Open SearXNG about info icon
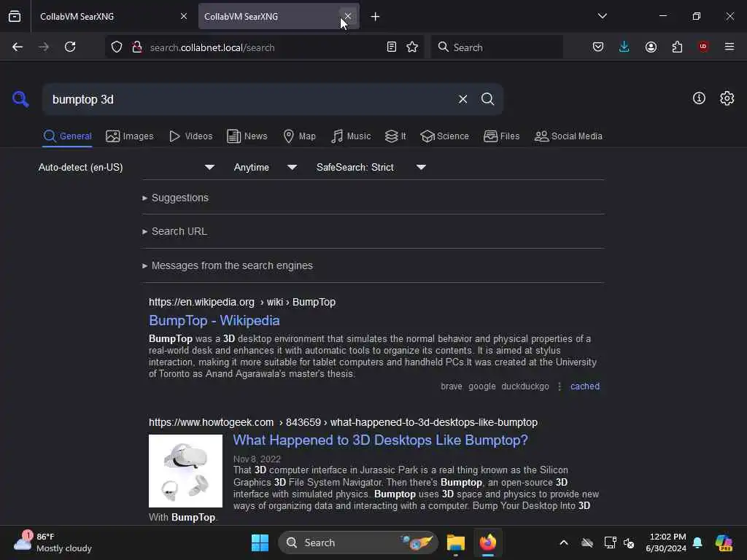747x560 pixels. pos(699,98)
